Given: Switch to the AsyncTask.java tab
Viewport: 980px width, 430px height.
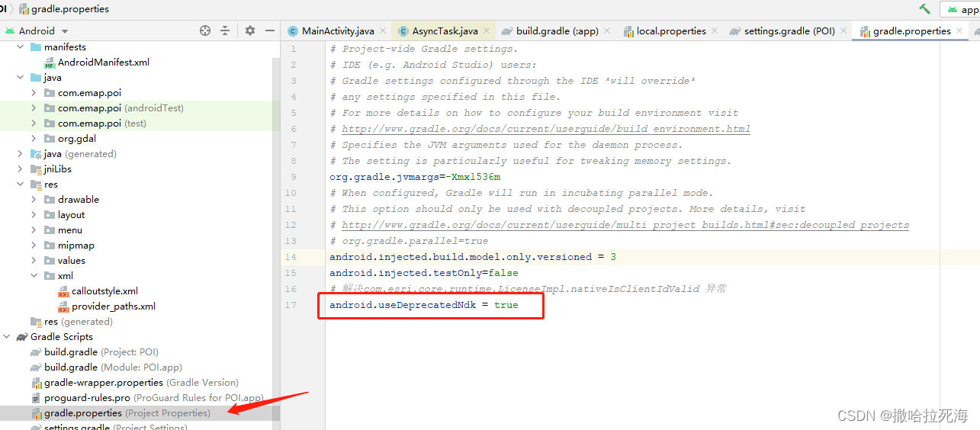Looking at the screenshot, I should (x=444, y=31).
